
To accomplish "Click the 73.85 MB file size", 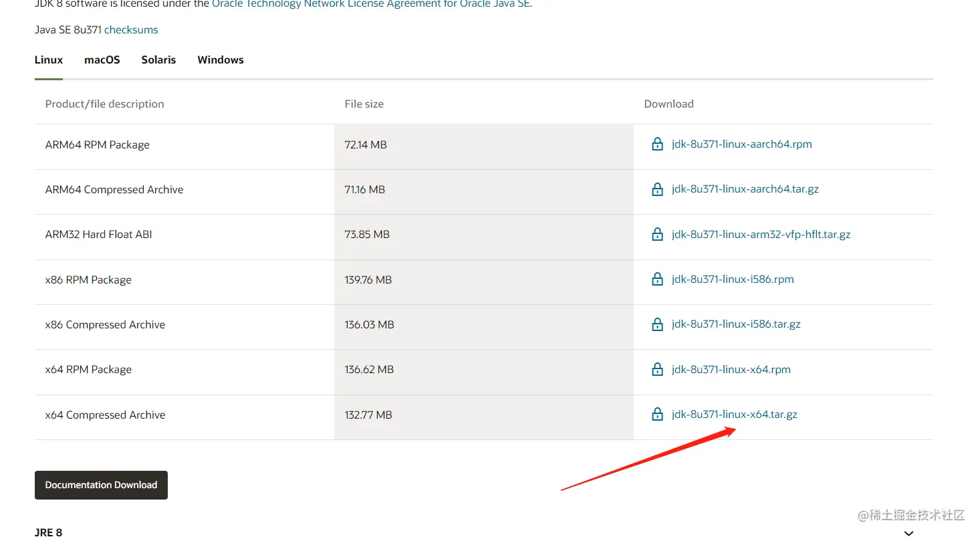I will pyautogui.click(x=367, y=234).
